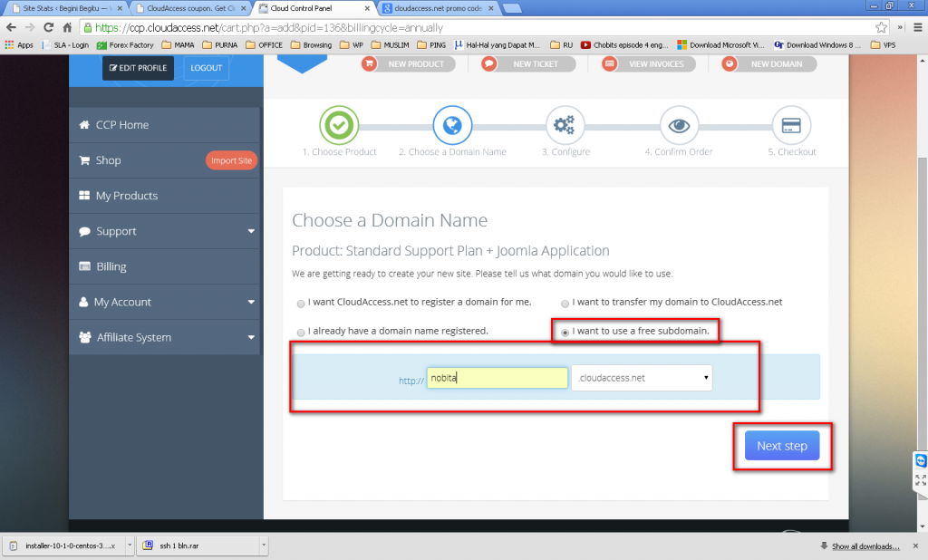Open the MUSLIM bookmark folder
This screenshot has width=928, height=560.
point(390,45)
